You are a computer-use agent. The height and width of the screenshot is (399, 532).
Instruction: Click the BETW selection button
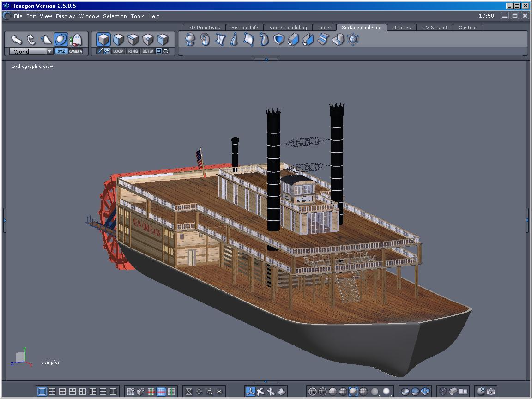pyautogui.click(x=147, y=51)
